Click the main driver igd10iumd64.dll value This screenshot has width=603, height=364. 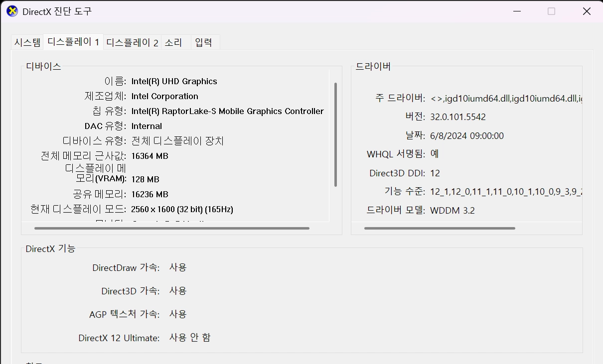pyautogui.click(x=506, y=99)
